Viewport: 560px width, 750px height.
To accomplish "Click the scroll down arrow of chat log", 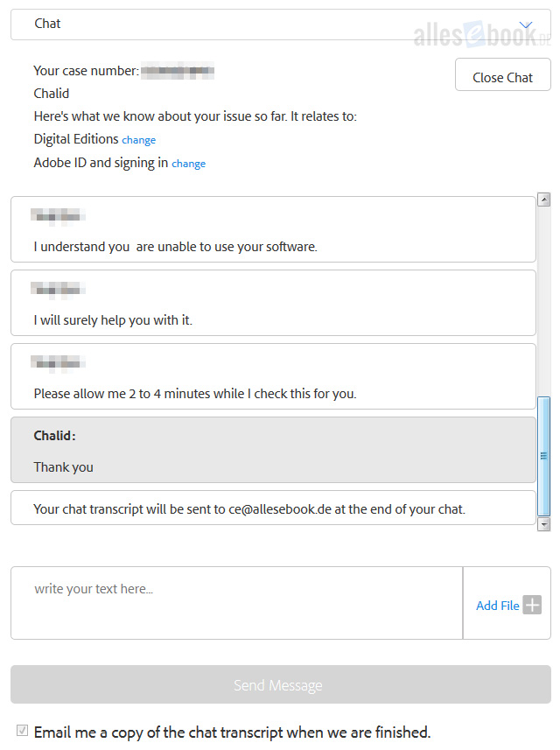I will coord(543,524).
